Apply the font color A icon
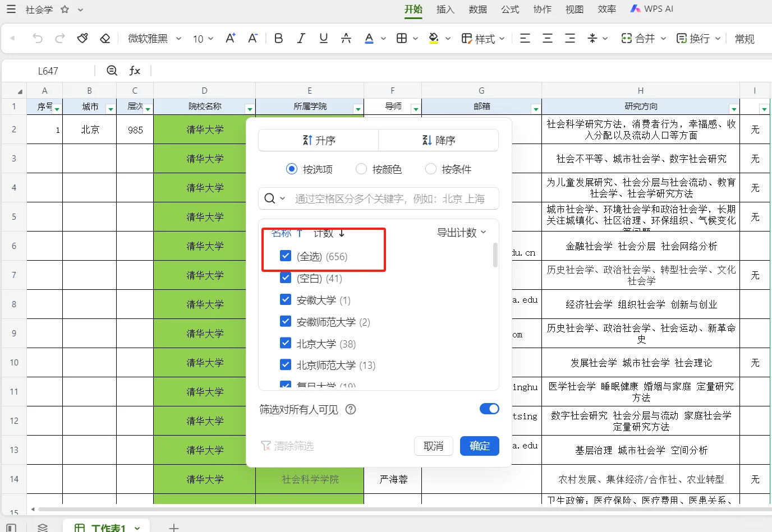The image size is (772, 532). pos(369,38)
